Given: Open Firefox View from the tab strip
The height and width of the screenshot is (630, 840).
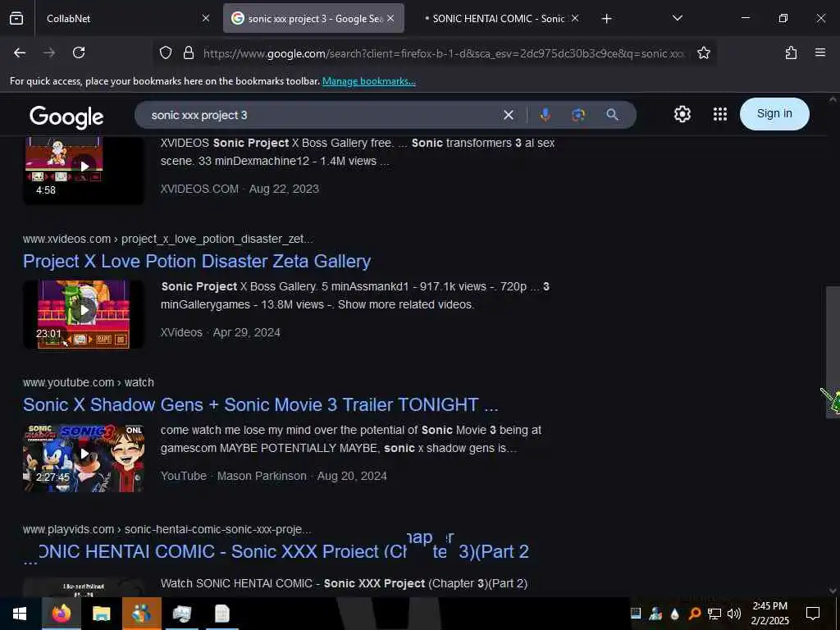Looking at the screenshot, I should [x=16, y=18].
